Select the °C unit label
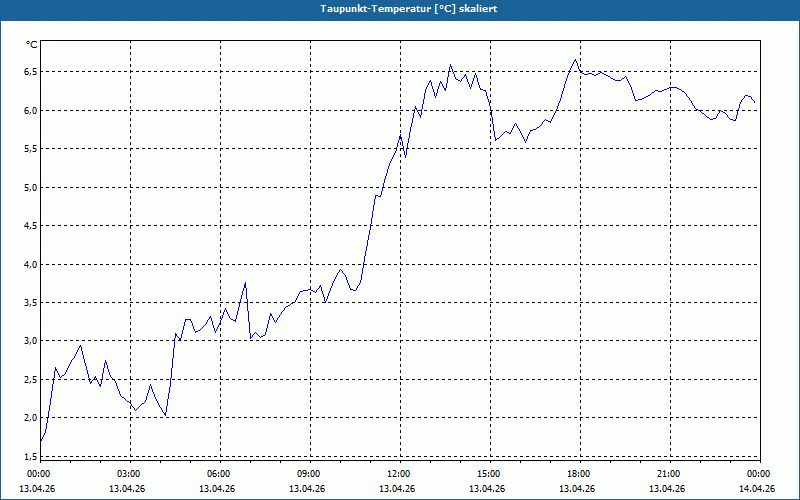800x500 pixels. (x=32, y=45)
